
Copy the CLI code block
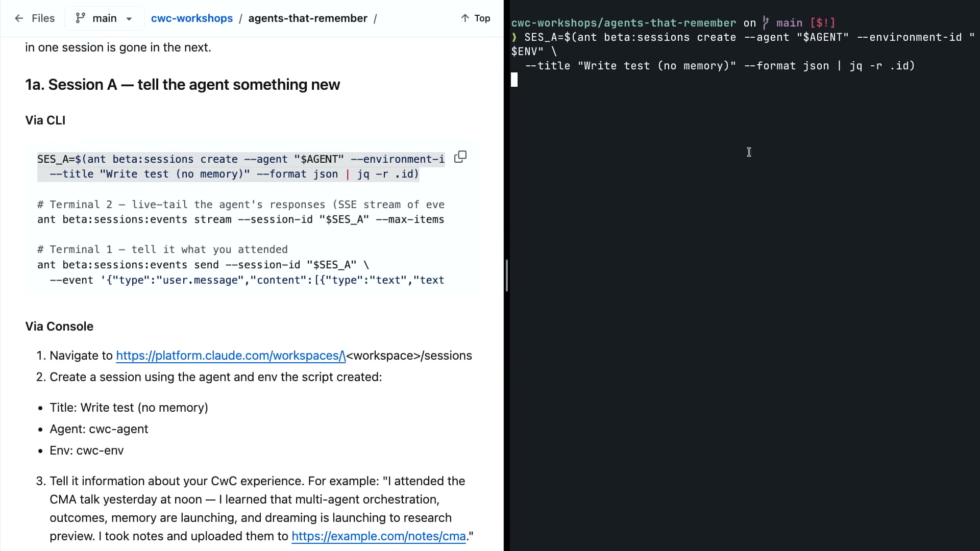point(460,157)
